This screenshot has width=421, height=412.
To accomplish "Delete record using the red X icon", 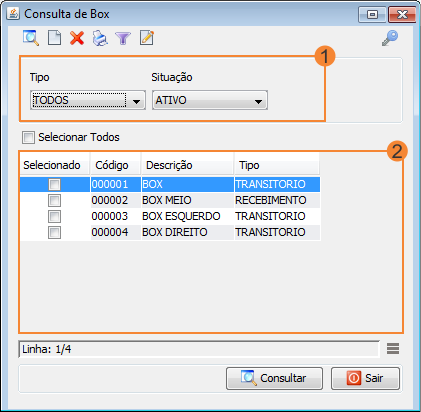I will tap(77, 38).
